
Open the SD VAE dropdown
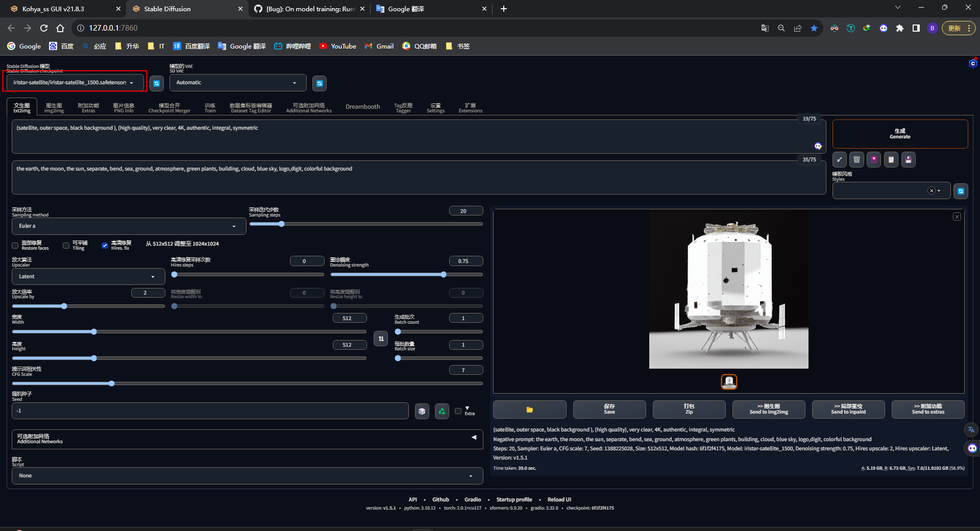[x=237, y=82]
